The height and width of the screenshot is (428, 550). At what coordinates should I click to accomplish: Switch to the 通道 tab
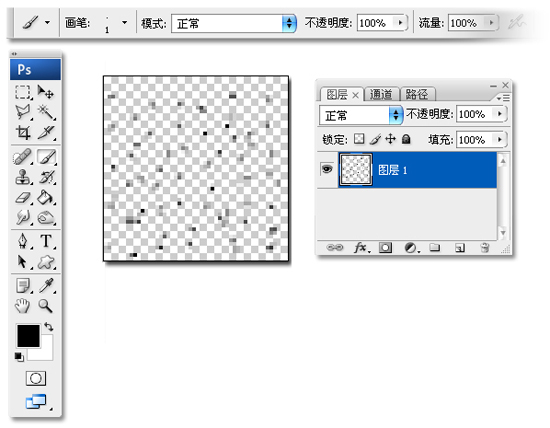381,94
